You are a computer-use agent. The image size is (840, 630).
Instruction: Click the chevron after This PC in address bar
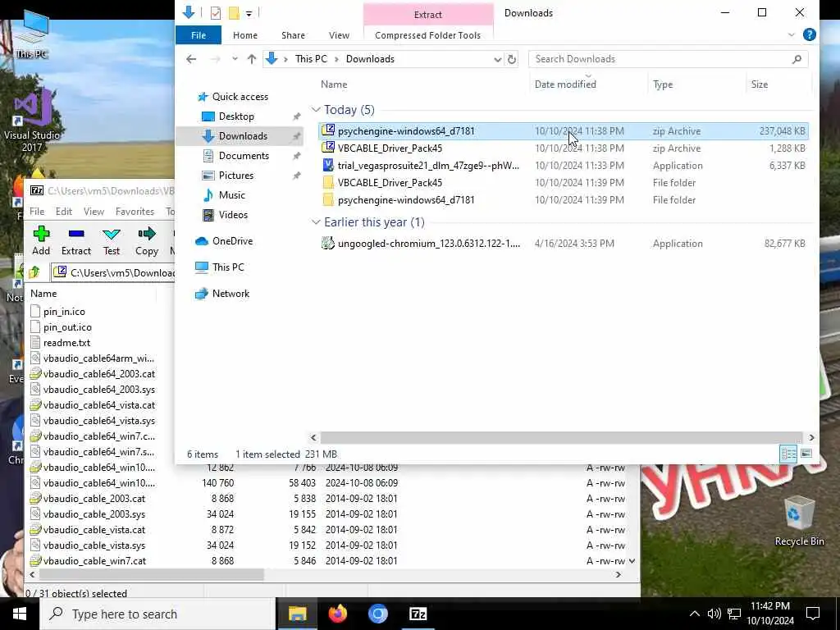[337, 59]
